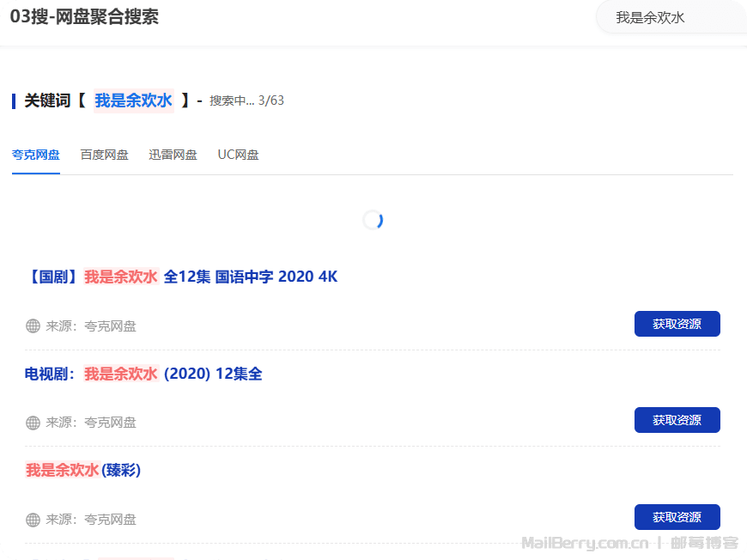Click globe icon under the 国剧 4K result
Screen dimensions: 747x560
pos(33,326)
